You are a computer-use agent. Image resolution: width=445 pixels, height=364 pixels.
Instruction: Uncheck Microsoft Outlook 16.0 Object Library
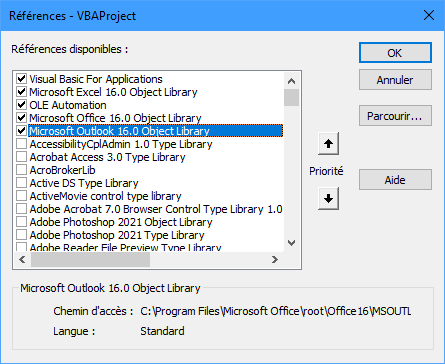coord(21,131)
